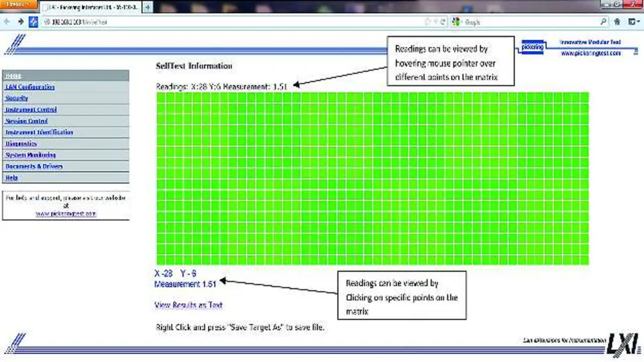
Task: Open a new tab with plus button
Action: pos(148,8)
